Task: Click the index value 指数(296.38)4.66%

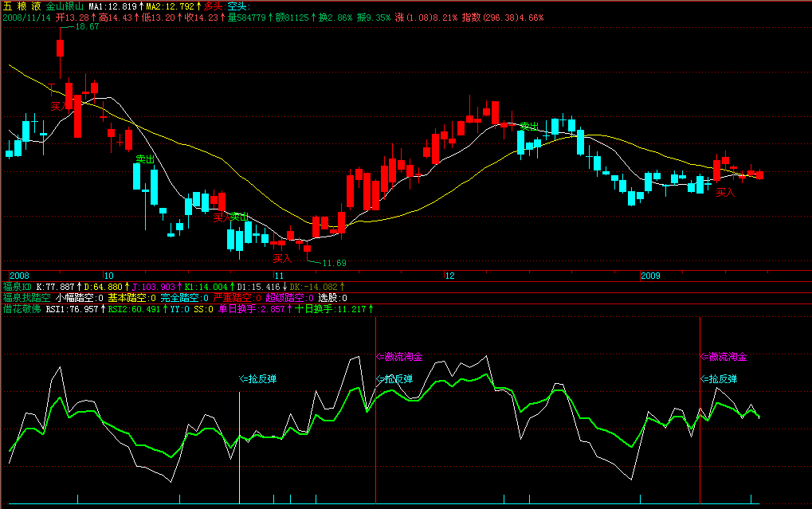Action: [503, 18]
